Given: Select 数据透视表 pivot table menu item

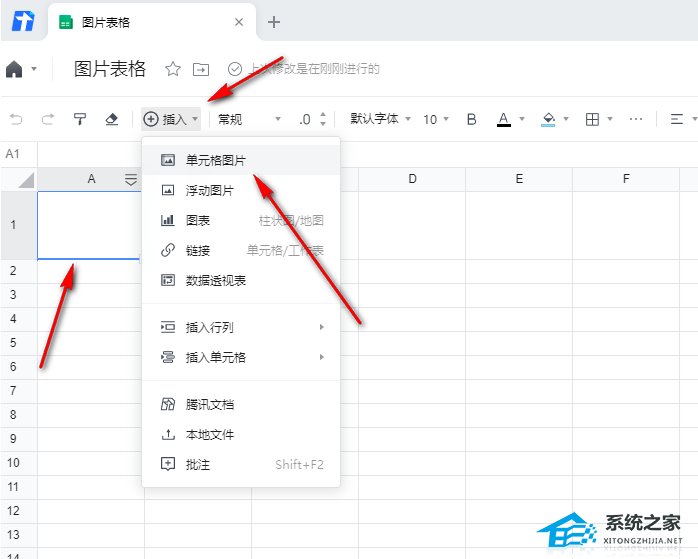Looking at the screenshot, I should tap(241, 280).
